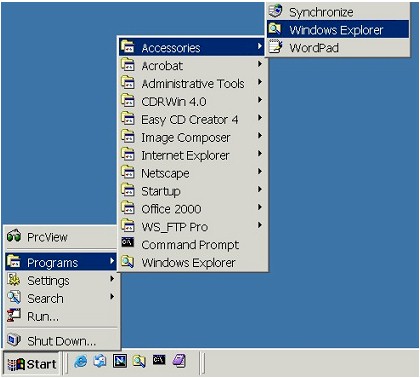
Task: Expand the CDRWin 4.0 submenu arrow
Action: (260, 100)
